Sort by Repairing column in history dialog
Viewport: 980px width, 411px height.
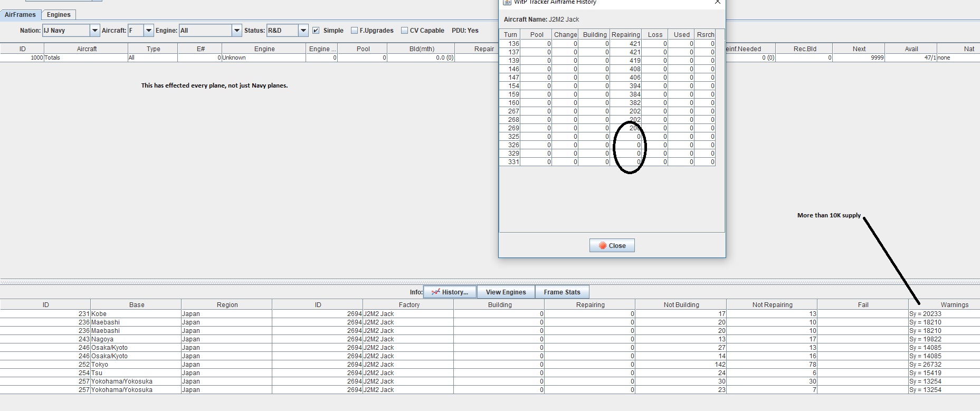coord(626,35)
